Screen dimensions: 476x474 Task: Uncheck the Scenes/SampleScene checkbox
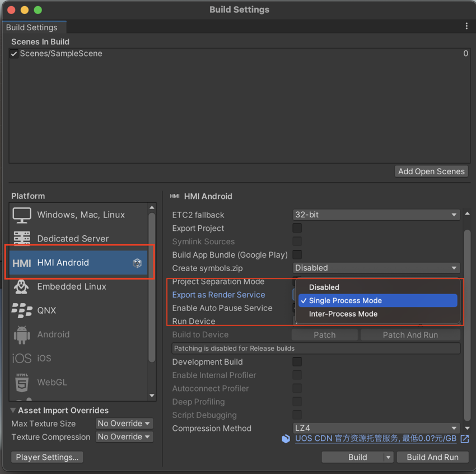pos(14,53)
